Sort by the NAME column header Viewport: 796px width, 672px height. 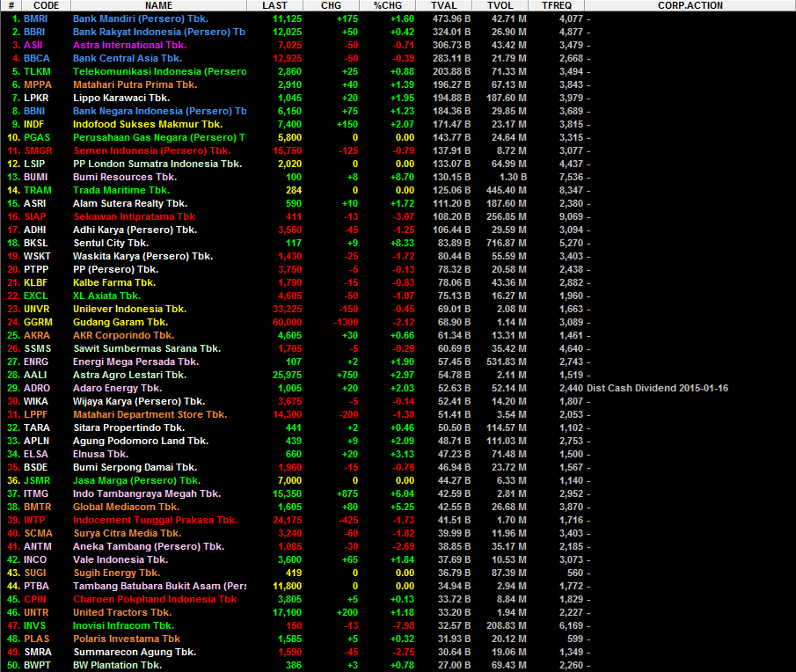click(x=159, y=5)
